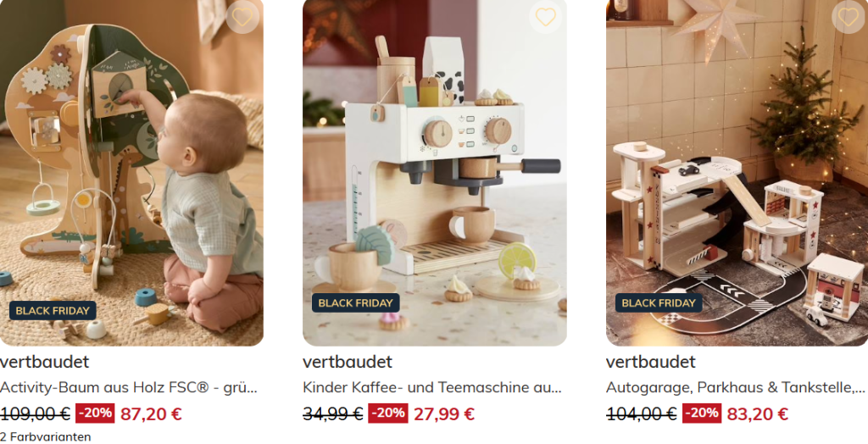Open the Activity-Baum aus Holz FSC product title
The width and height of the screenshot is (868, 444).
point(129,387)
